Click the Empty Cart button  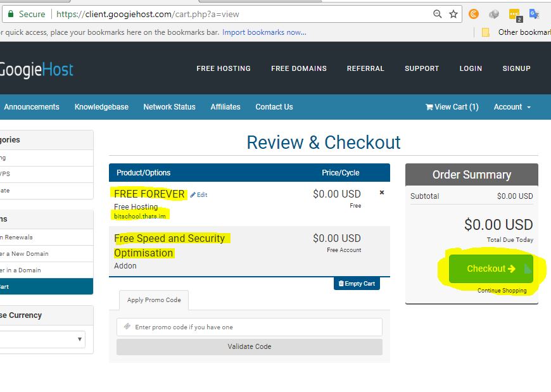click(x=357, y=284)
